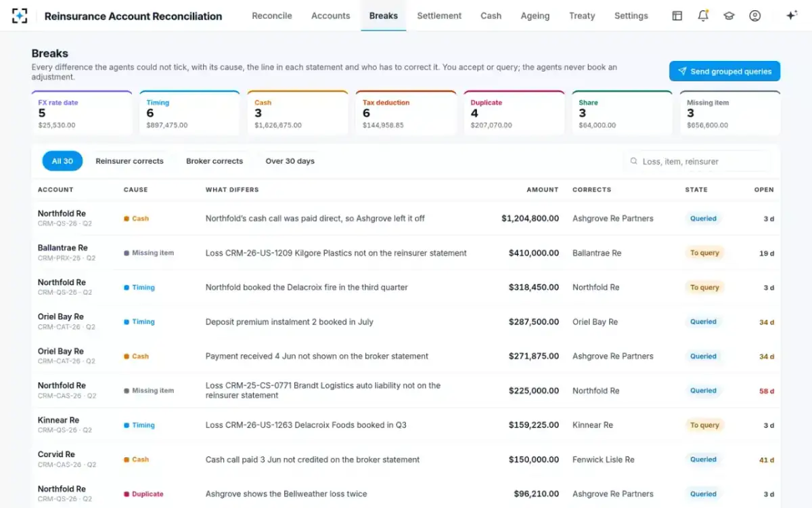812x508 pixels.
Task: Click the Loss, item, reinsurer search field
Action: [696, 161]
